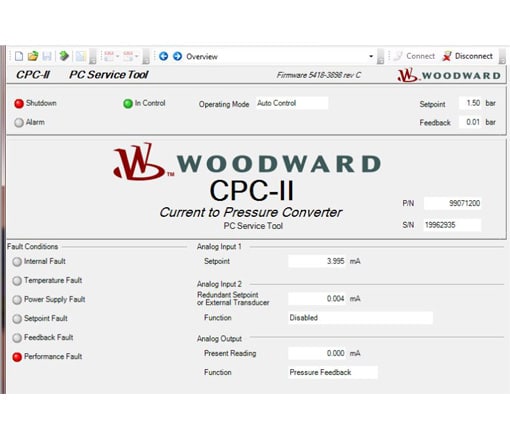Click the Woodward logo in header
Image resolution: width=510 pixels, height=441 pixels.
449,75
